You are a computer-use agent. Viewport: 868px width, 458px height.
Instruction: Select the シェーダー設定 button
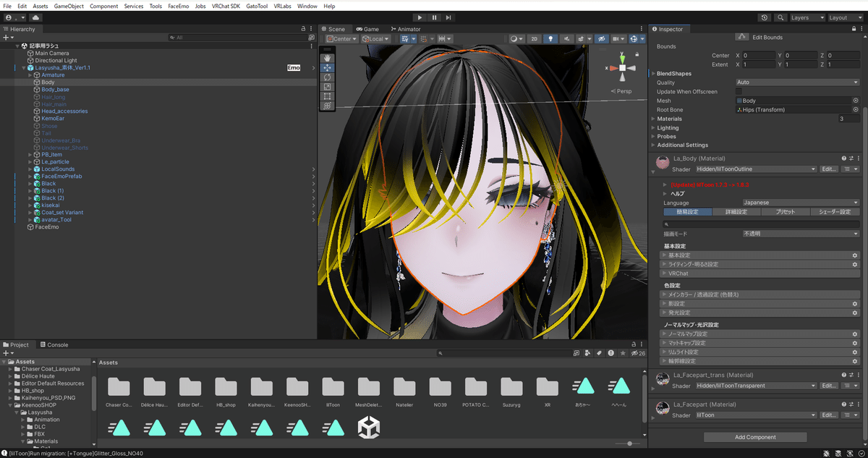coord(835,212)
